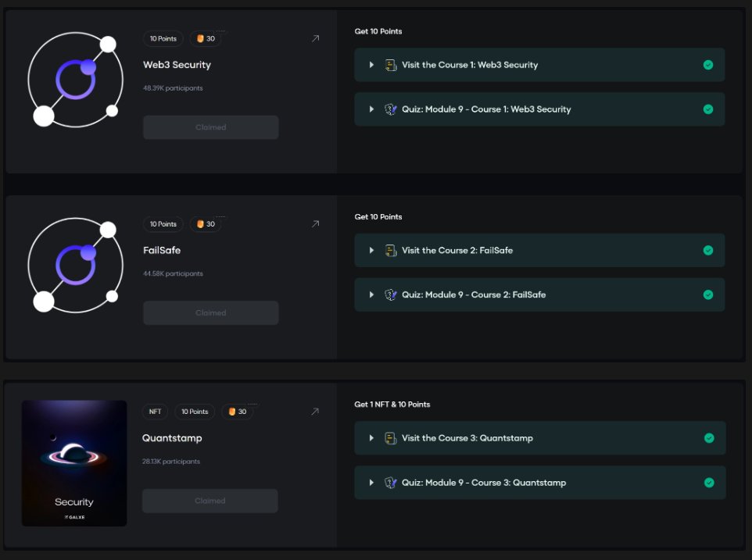Open the Quantstamp Security NFT thumbnail
Viewport: 752px width, 560px height.
pos(74,463)
